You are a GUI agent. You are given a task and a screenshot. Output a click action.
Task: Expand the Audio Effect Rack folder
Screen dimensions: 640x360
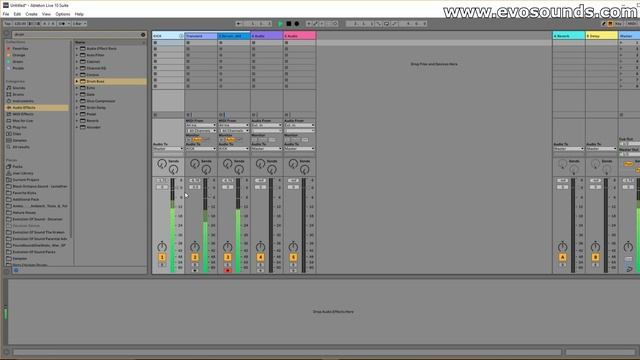[x=77, y=49]
